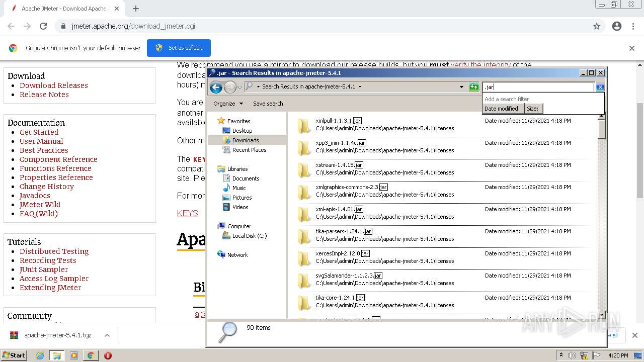The height and width of the screenshot is (362, 644).
Task: Select the xercesImpl-2.12.0.jar folder icon
Action: (304, 258)
